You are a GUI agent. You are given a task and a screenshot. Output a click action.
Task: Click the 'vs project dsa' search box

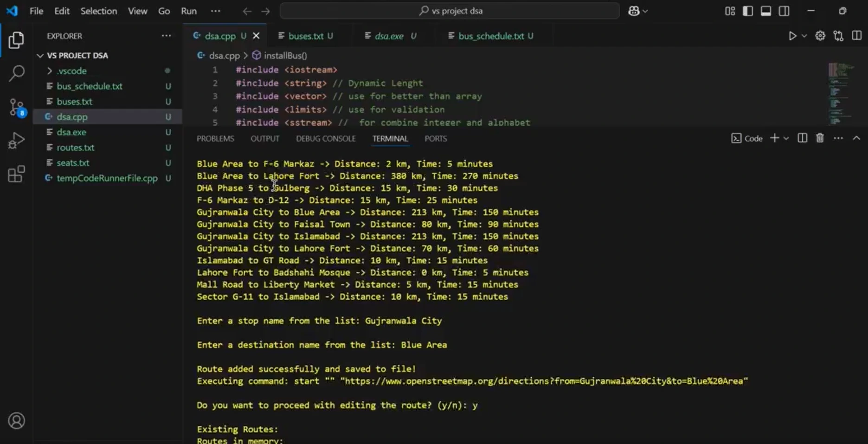pos(449,11)
